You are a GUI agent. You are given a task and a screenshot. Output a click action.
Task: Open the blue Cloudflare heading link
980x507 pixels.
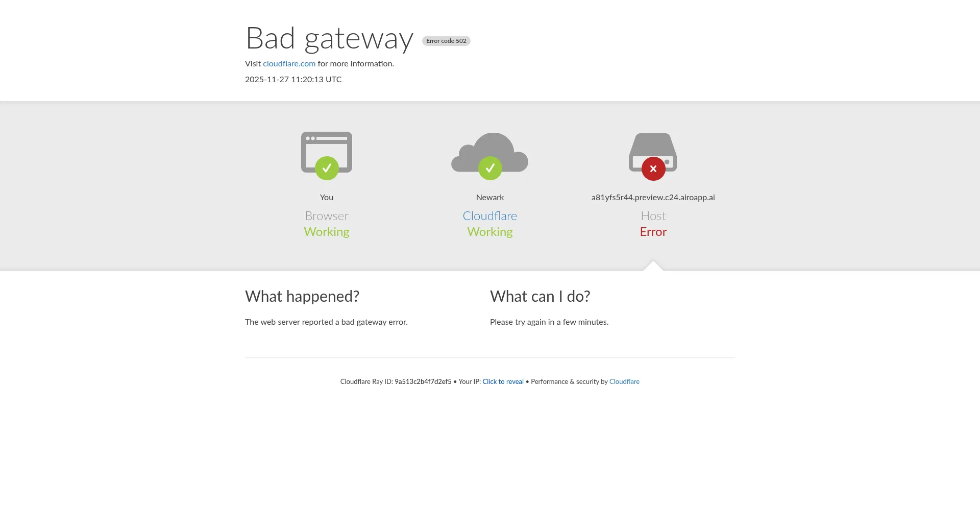click(490, 216)
